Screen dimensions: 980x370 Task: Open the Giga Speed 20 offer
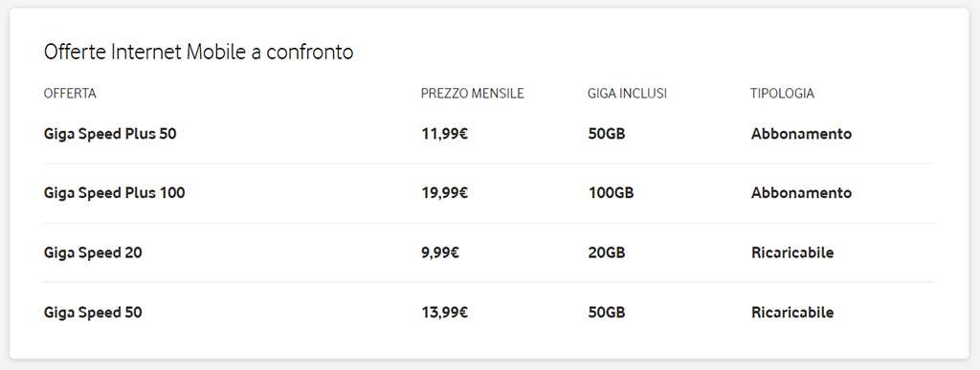point(93,253)
